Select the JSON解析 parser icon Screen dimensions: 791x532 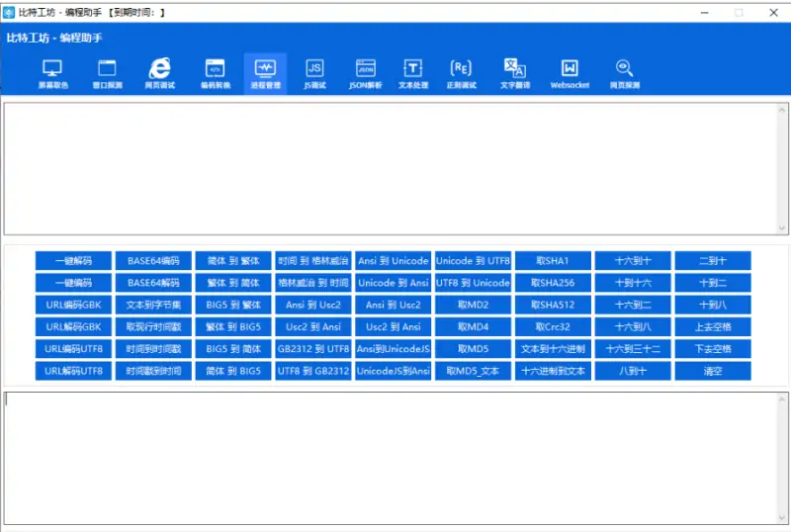click(366, 73)
